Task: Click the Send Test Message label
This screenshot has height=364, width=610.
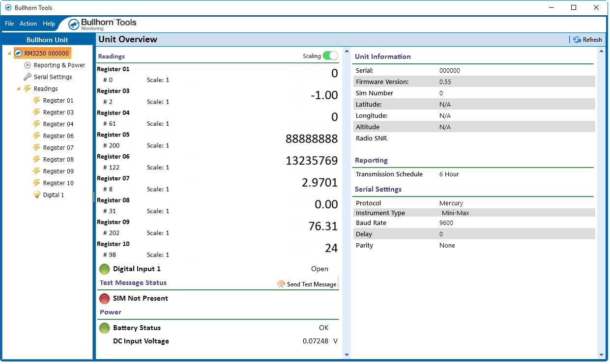Action: click(x=312, y=284)
